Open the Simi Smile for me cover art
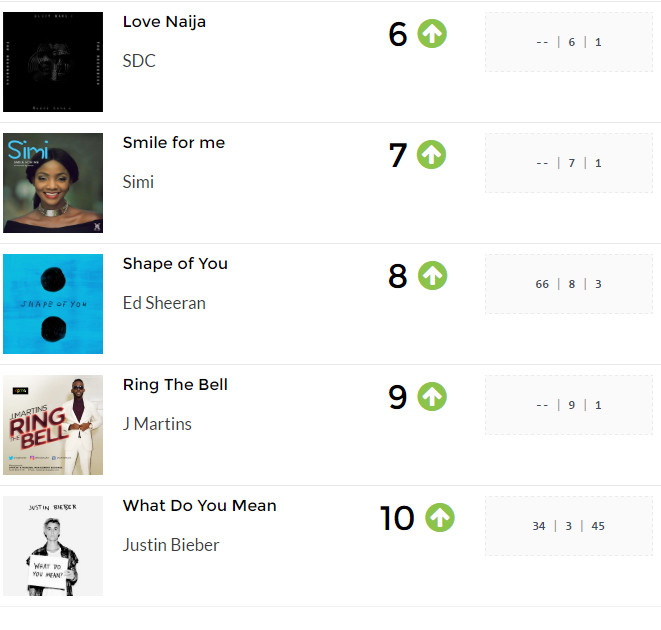Screen dimensions: 661x630 [x=53, y=183]
